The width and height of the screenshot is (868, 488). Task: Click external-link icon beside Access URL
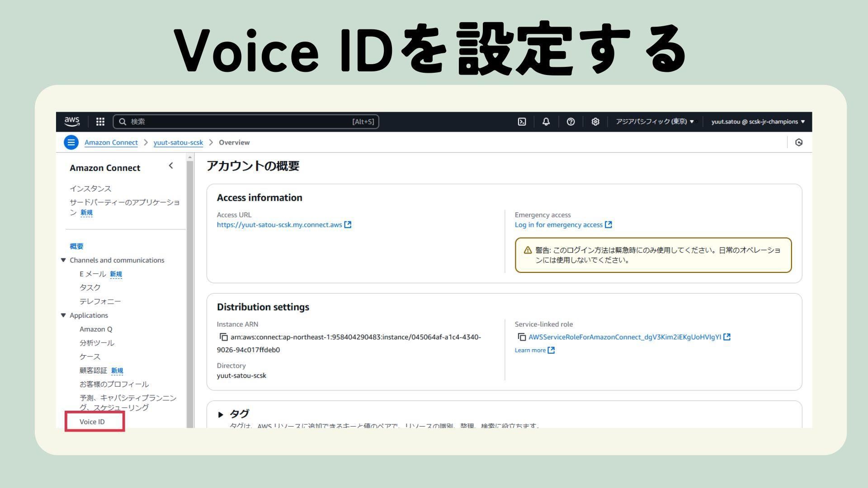tap(348, 225)
